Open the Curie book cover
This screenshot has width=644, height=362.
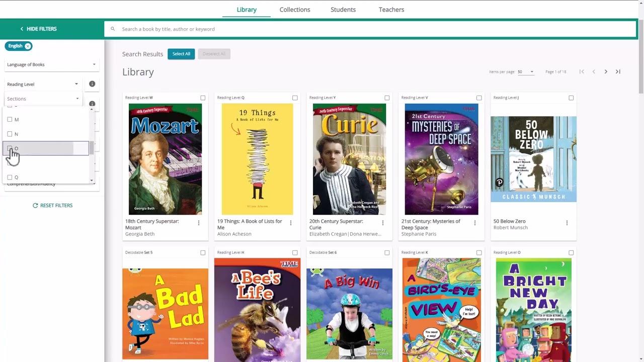[349, 159]
